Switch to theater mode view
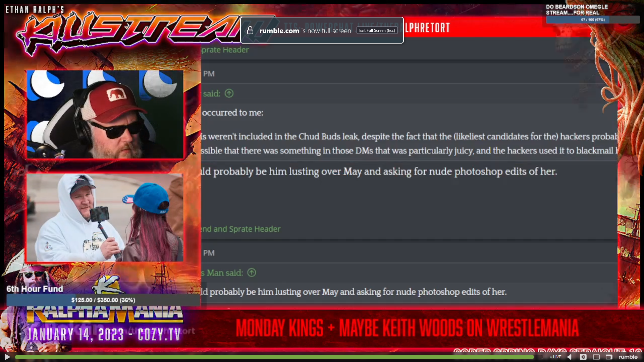This screenshot has height=362, width=644. click(596, 357)
